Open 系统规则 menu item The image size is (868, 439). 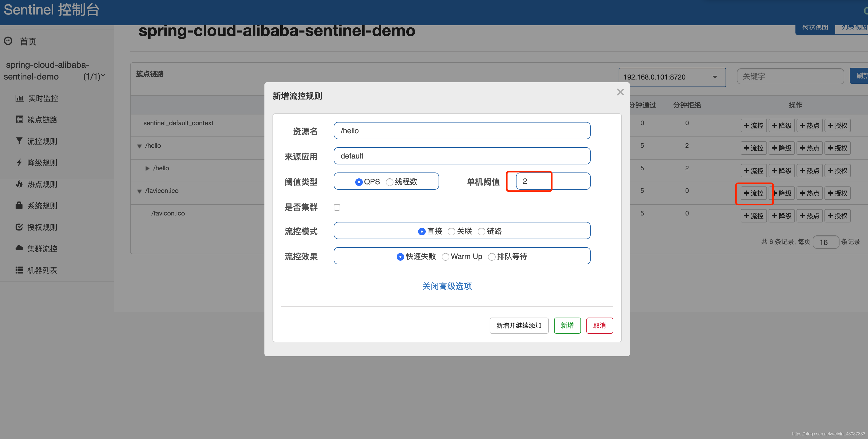click(42, 206)
